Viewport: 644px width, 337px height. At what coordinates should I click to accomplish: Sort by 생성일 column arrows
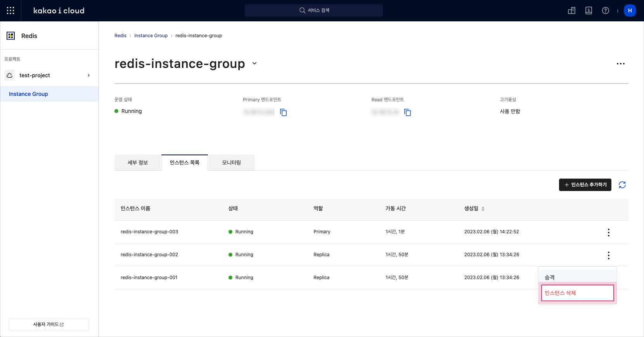483,209
